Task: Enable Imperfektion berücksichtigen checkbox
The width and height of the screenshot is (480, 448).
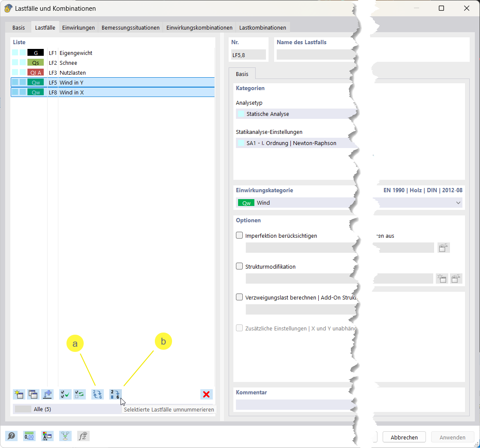Action: point(239,235)
